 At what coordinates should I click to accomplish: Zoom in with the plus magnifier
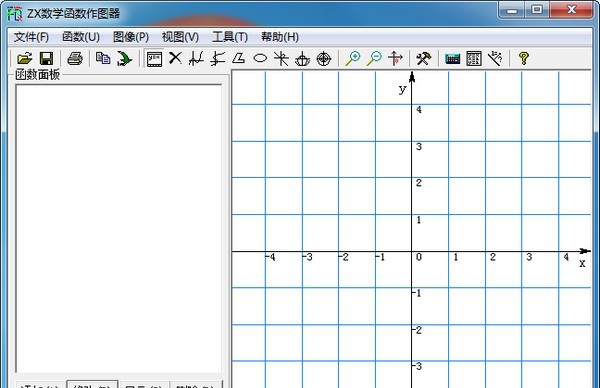[353, 59]
